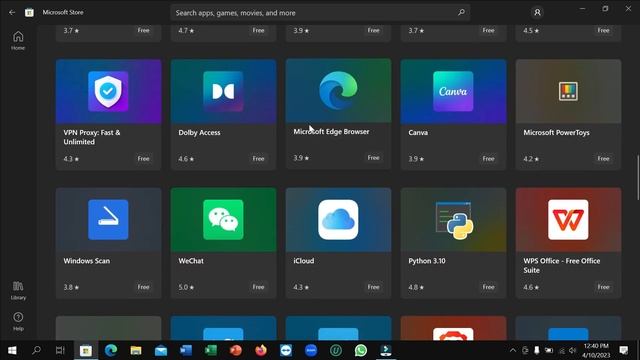640x360 pixels.
Task: Click the Free badge on iCloud card
Action: pos(373,287)
